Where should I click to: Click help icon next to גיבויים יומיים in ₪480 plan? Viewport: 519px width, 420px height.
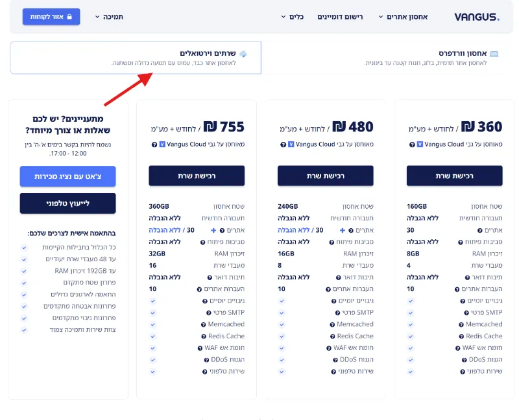point(334,301)
